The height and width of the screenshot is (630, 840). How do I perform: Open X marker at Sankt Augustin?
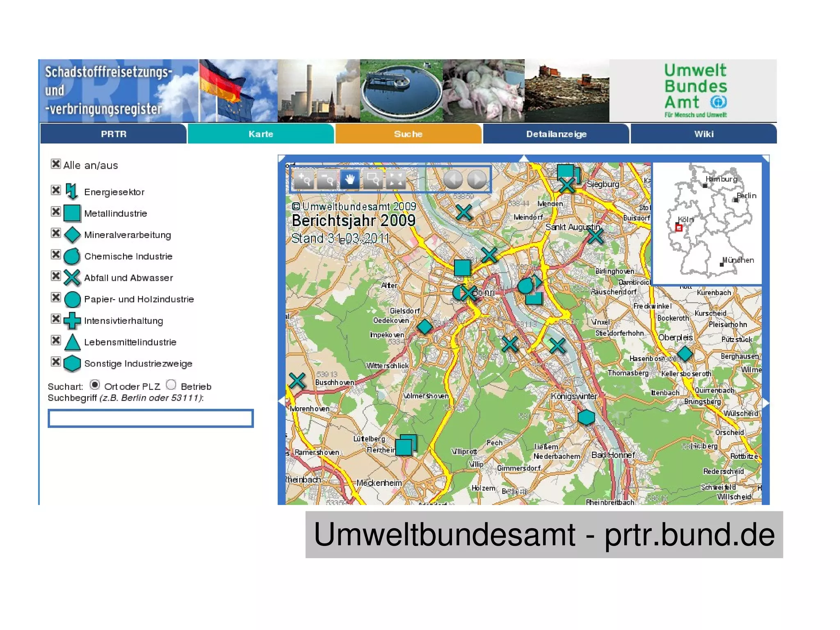click(x=595, y=236)
